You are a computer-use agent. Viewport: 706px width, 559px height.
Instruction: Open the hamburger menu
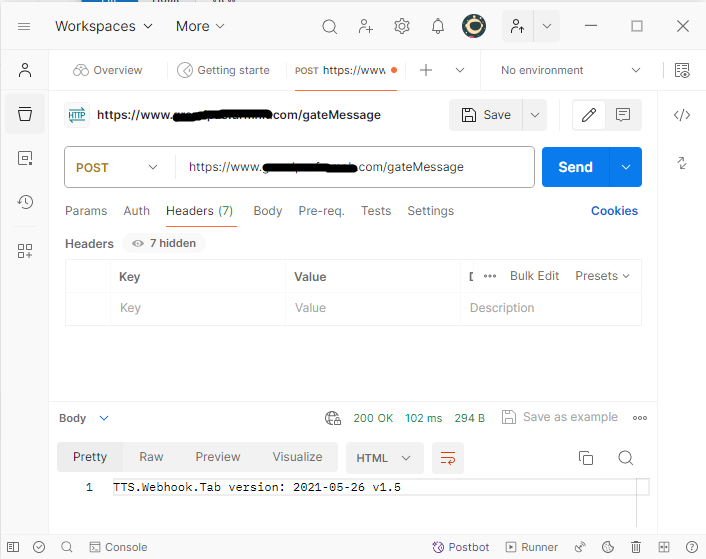click(24, 27)
